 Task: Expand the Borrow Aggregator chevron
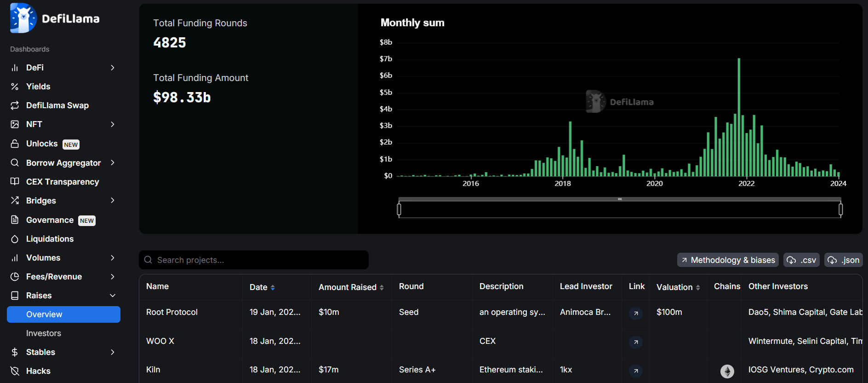point(113,162)
